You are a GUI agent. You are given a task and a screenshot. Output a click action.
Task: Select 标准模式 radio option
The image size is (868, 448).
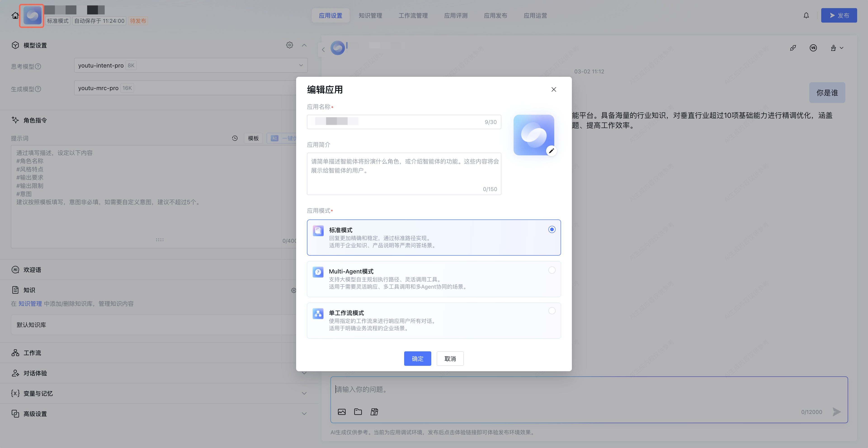[552, 230]
